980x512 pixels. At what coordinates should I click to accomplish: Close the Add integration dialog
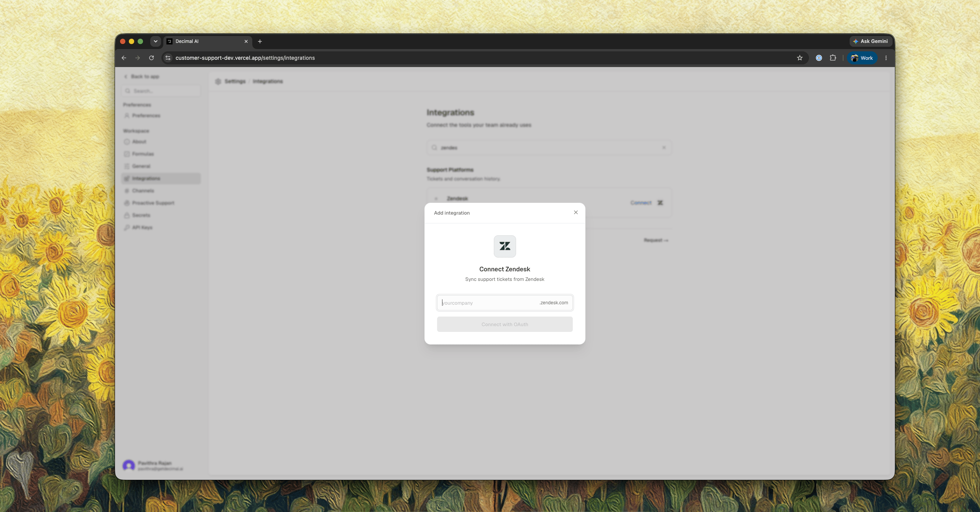point(576,212)
